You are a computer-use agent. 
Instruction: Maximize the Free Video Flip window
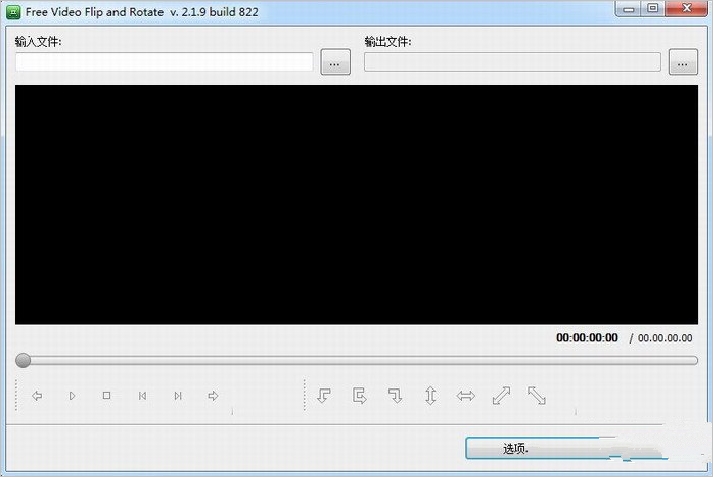[x=653, y=8]
